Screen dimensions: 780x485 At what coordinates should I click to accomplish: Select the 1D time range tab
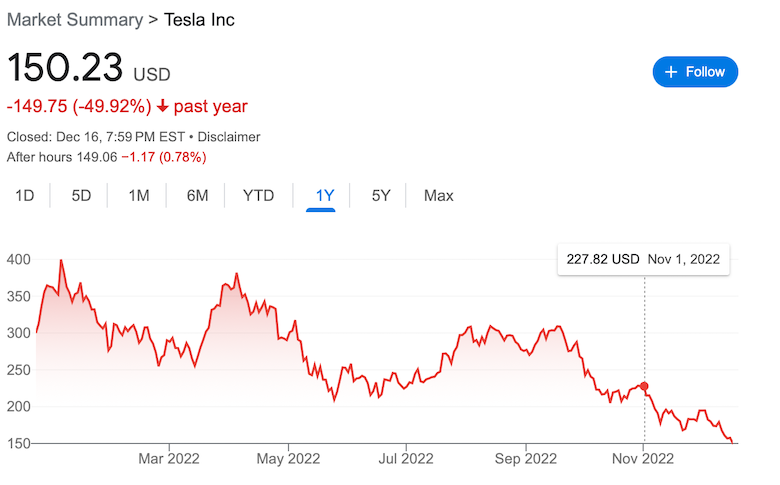(24, 196)
